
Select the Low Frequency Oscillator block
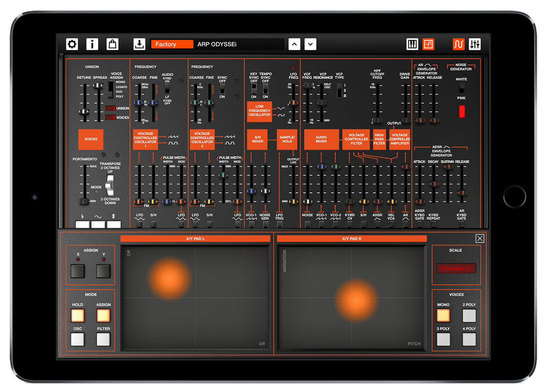pos(260,111)
